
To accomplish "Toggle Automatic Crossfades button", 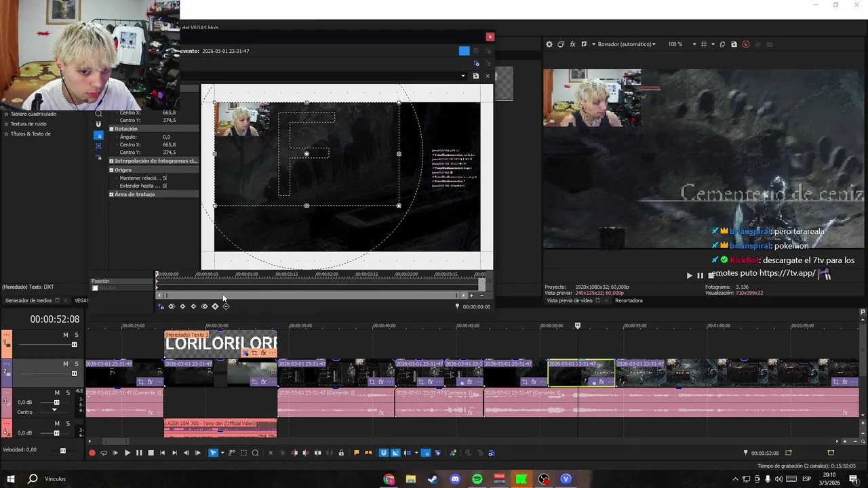I will [x=395, y=453].
